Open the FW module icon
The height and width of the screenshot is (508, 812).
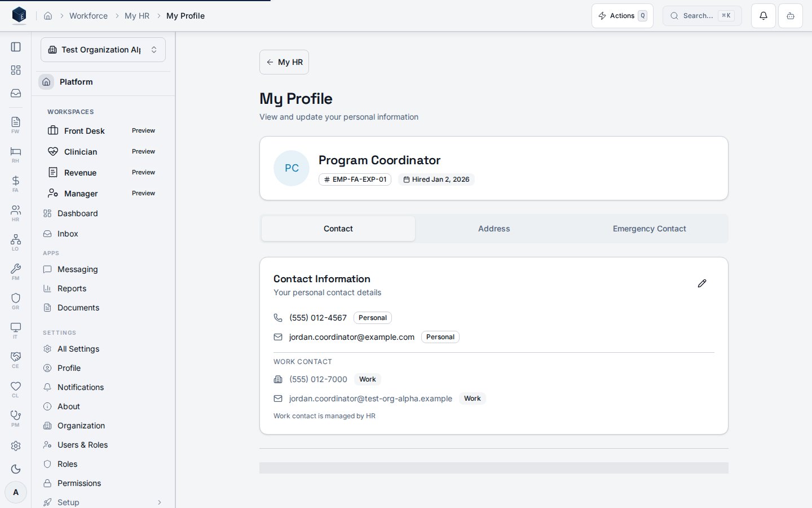coord(16,125)
